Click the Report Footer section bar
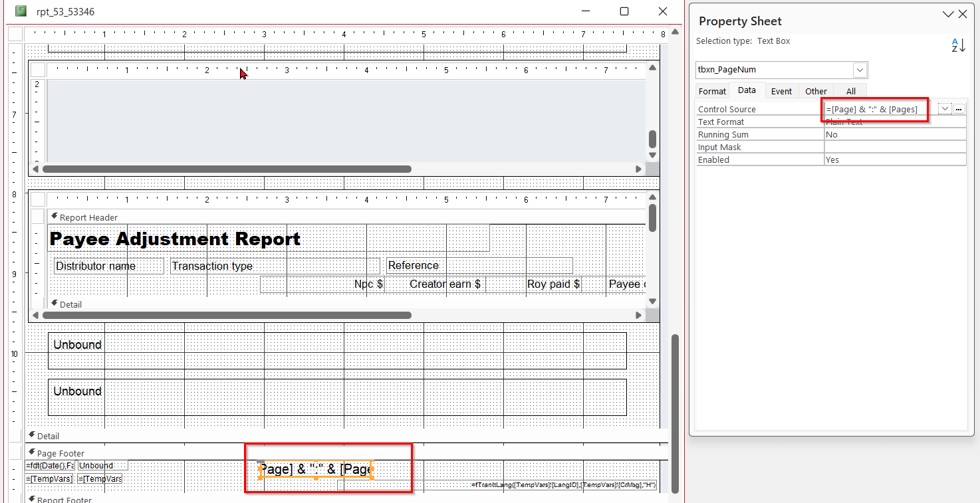This screenshot has width=980, height=503. pos(346,499)
